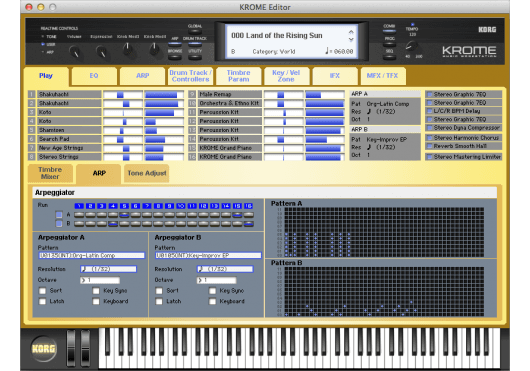Select USER realtime control mode
Viewport: 530px width, 371px height.
(x=49, y=44)
